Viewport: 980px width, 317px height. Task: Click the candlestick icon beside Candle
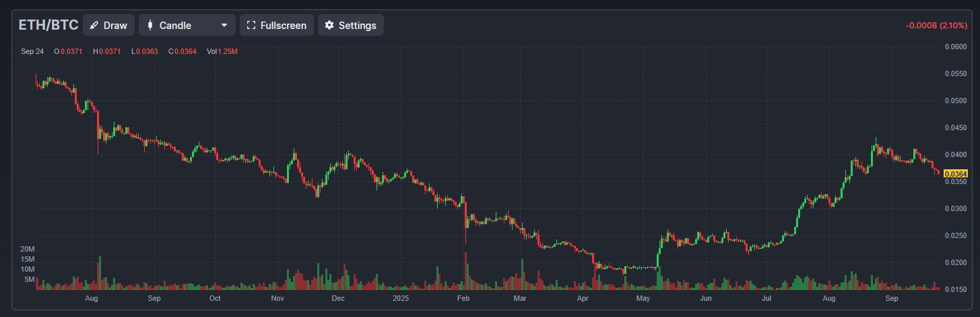[150, 26]
